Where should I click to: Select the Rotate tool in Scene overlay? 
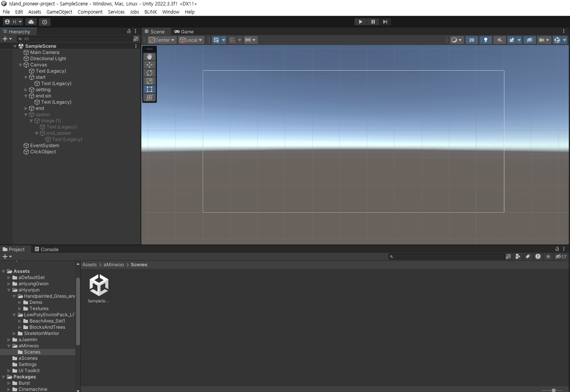coord(149,73)
